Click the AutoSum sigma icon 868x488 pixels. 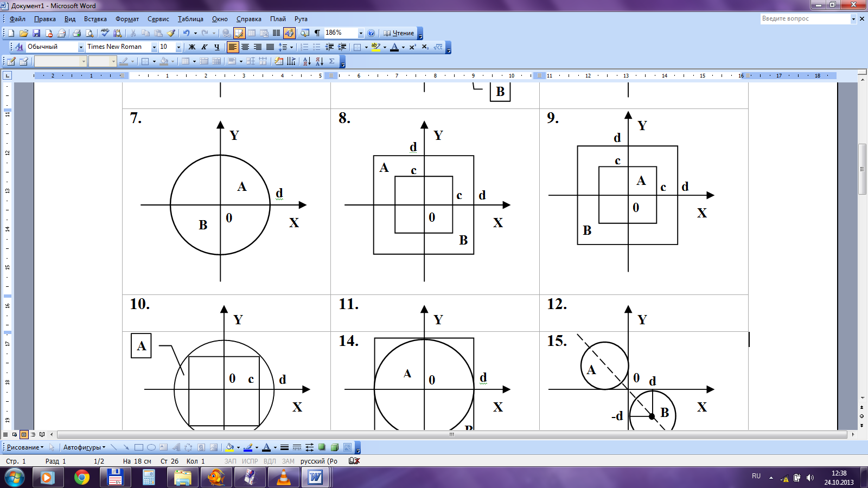tap(332, 61)
